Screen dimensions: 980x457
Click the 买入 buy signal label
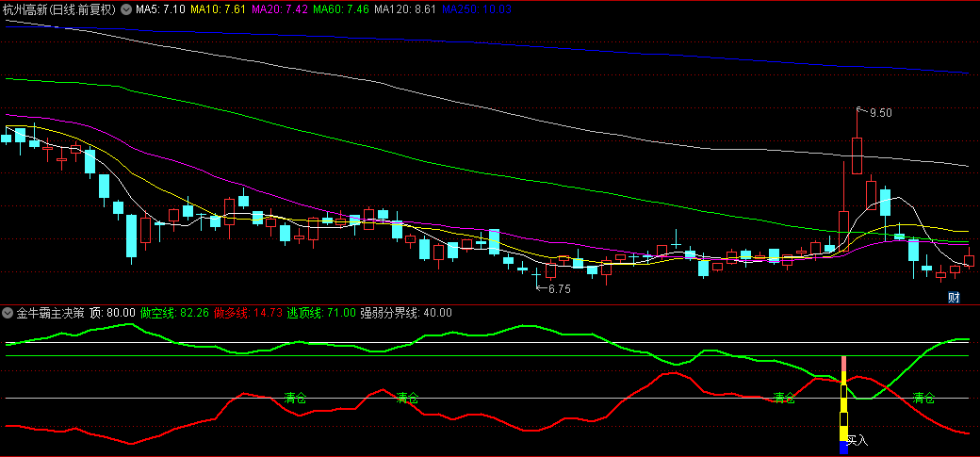(857, 441)
